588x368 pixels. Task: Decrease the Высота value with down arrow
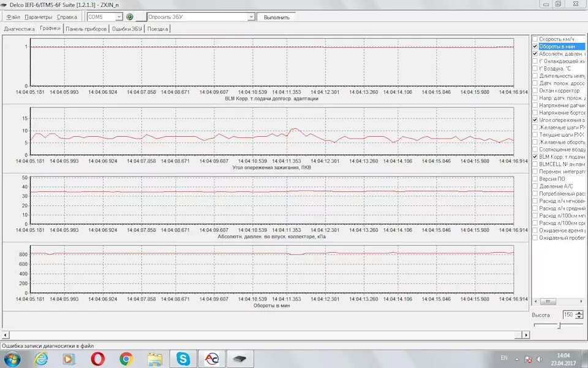pos(579,317)
